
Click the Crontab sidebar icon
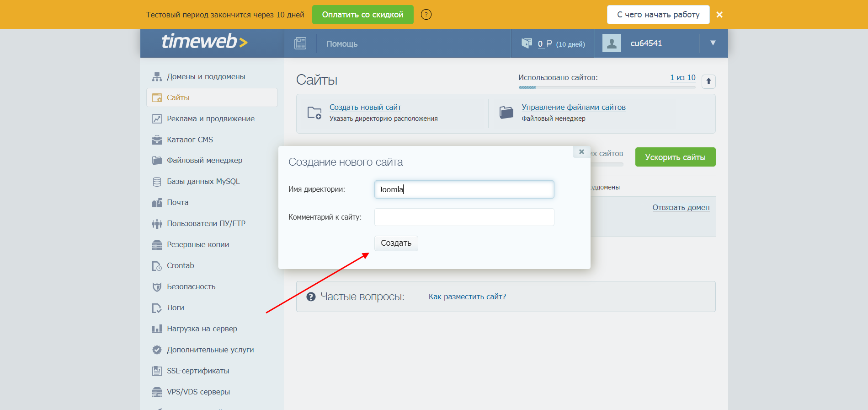157,266
